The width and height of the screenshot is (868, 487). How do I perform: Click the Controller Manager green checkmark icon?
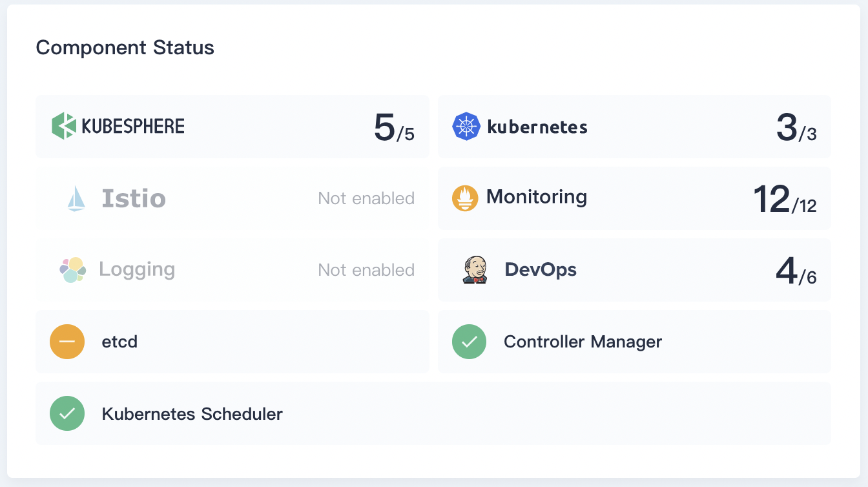[470, 342]
